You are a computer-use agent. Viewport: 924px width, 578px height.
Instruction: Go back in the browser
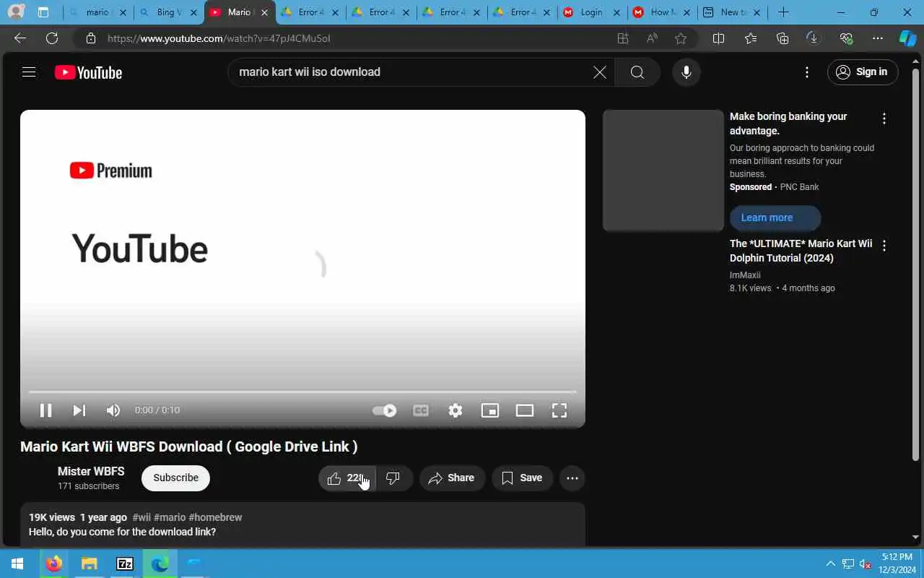tap(20, 38)
